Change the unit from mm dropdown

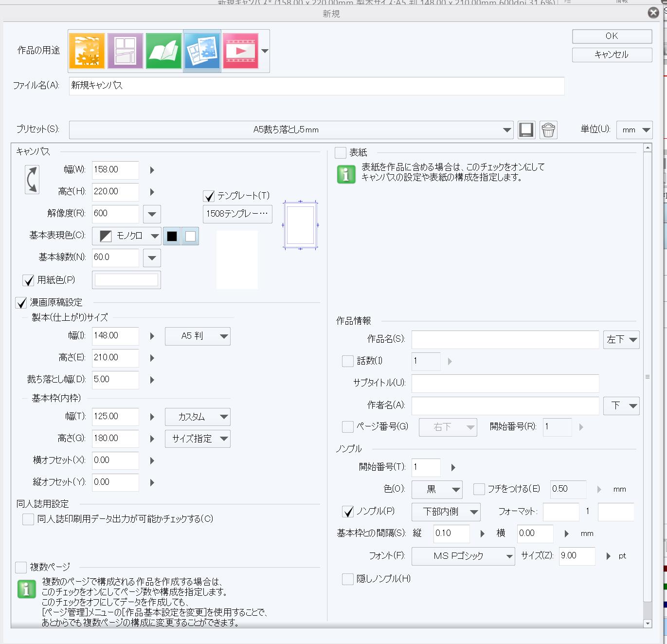[x=634, y=130]
